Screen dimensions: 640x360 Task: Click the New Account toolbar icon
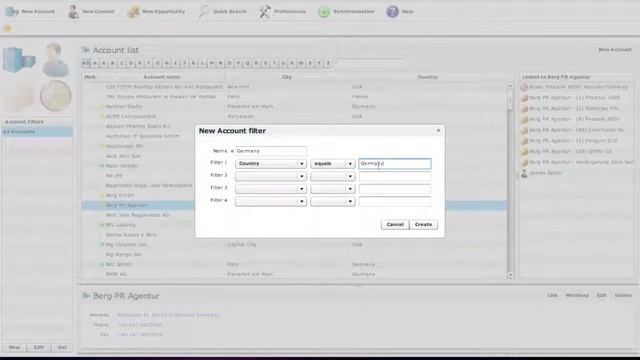click(x=12, y=11)
